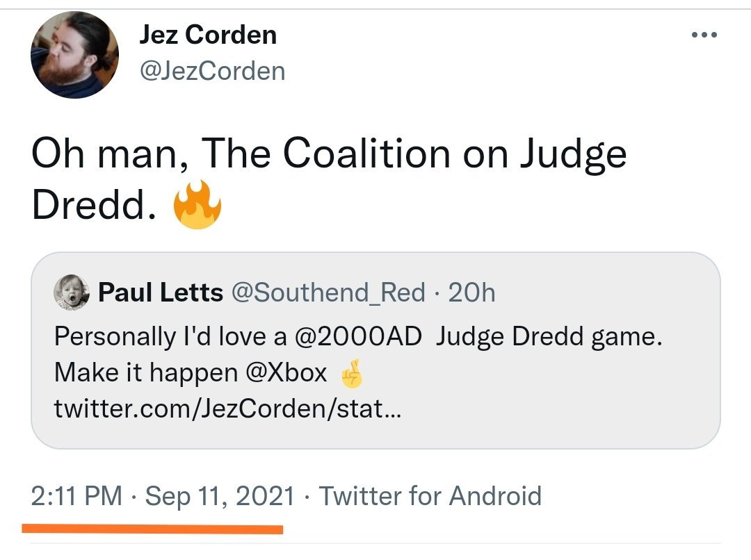This screenshot has width=751, height=560.
Task: Open the twitter.com/JezCorden/stat... link
Action: pos(228,409)
